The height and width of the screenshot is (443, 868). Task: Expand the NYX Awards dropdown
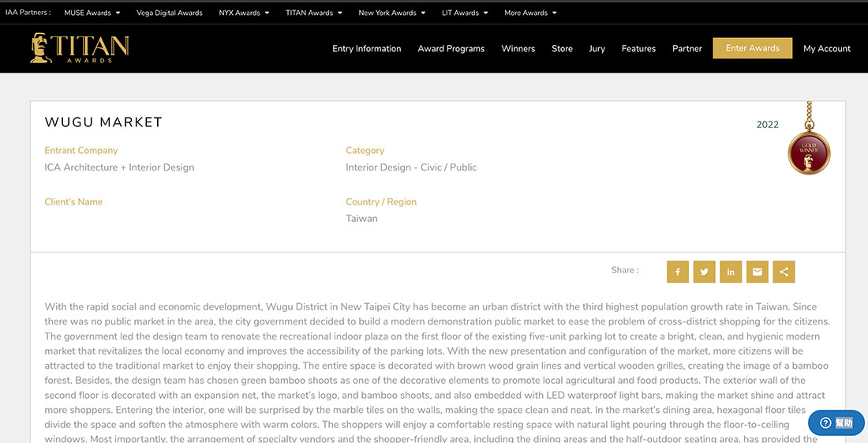click(244, 13)
